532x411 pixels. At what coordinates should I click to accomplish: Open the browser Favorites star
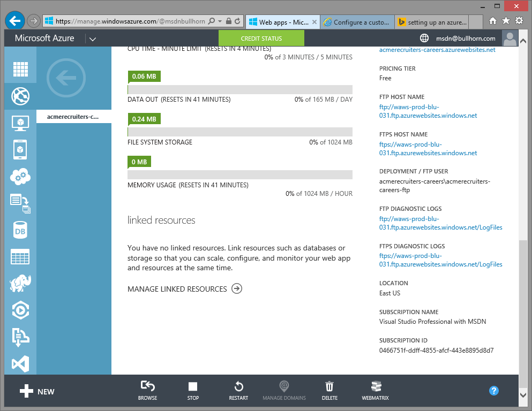click(506, 21)
